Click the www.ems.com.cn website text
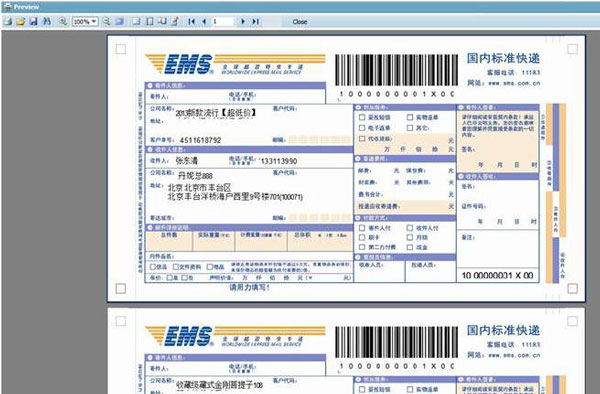 click(x=514, y=83)
